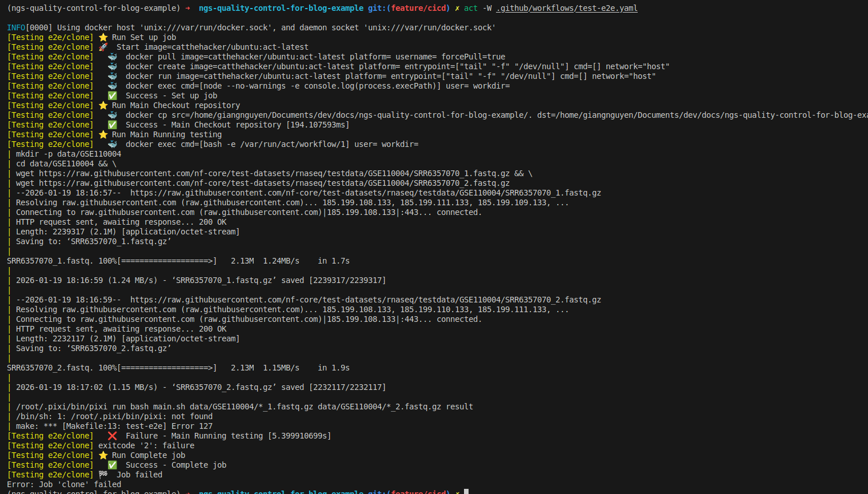Screen dimensions: 868x494
Task: Click the terminal cursor block on the bottom prompt
Action: click(466, 491)
